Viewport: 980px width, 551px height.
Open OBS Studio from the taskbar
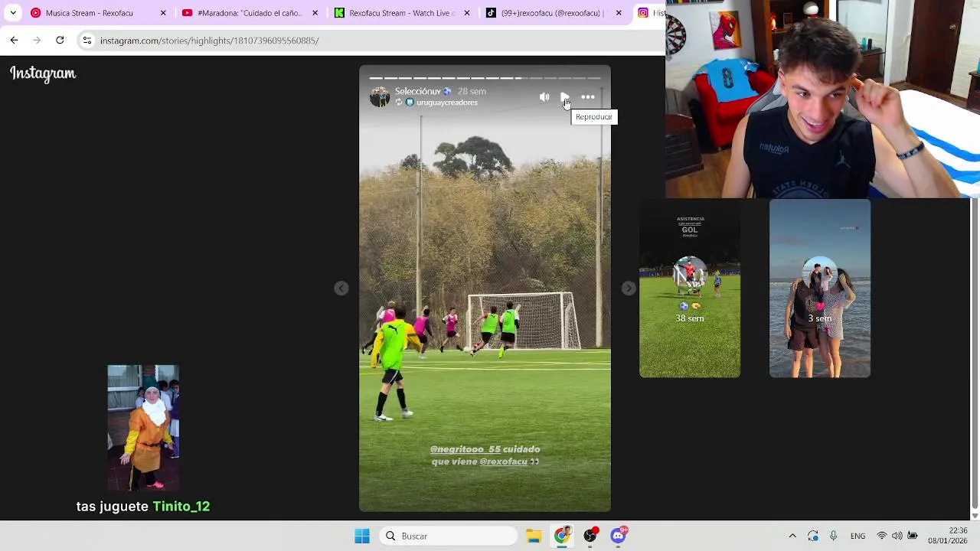click(590, 536)
